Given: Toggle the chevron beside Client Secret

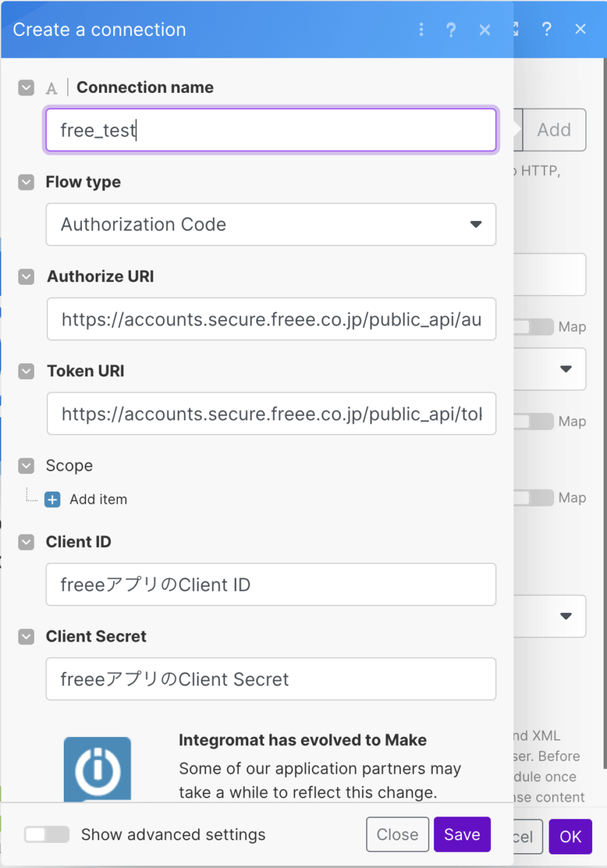Looking at the screenshot, I should click(26, 637).
